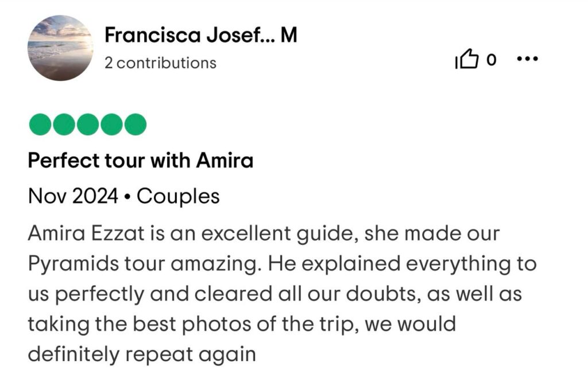Click the "Couples" trip type label
The image size is (588, 389).
pos(178,197)
